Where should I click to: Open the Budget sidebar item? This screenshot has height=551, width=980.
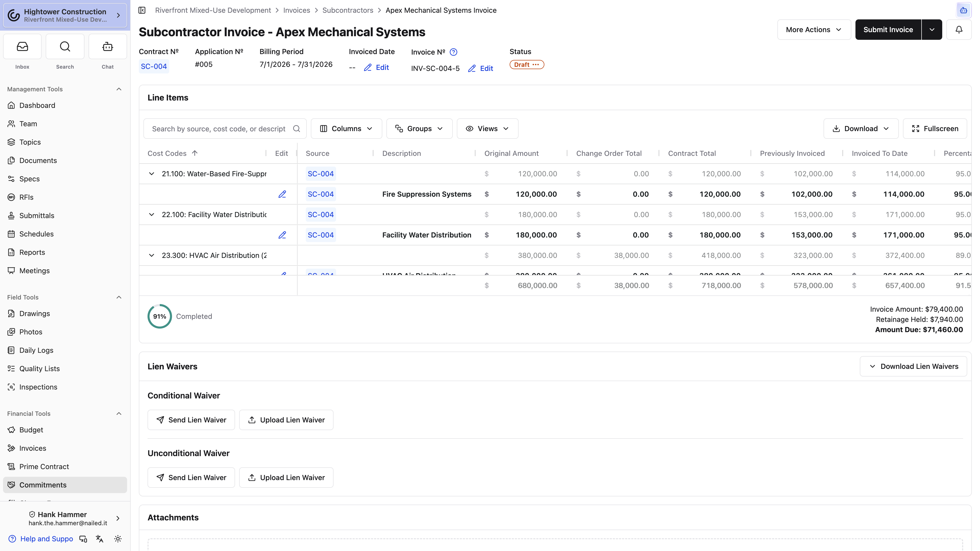point(65,430)
